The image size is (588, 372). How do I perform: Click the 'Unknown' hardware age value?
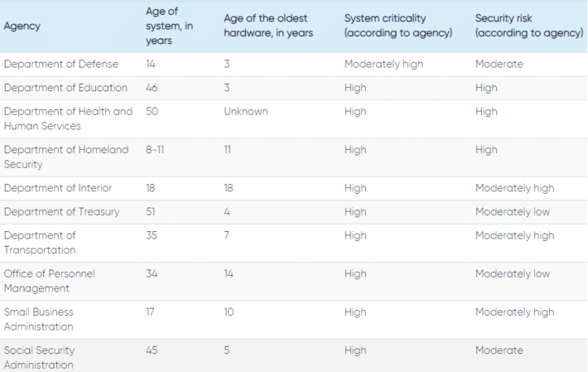(246, 111)
